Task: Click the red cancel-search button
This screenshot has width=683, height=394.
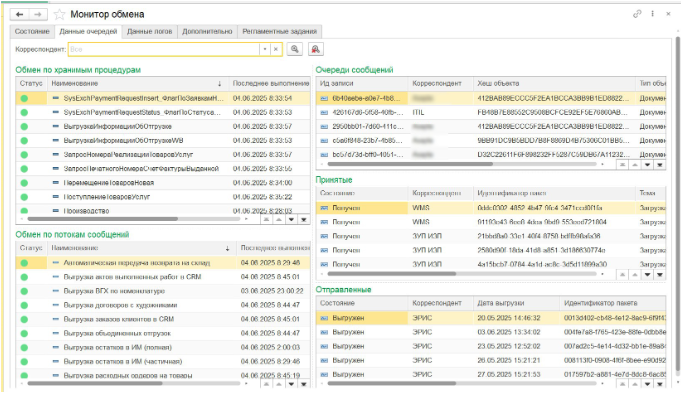Action: pyautogui.click(x=315, y=49)
